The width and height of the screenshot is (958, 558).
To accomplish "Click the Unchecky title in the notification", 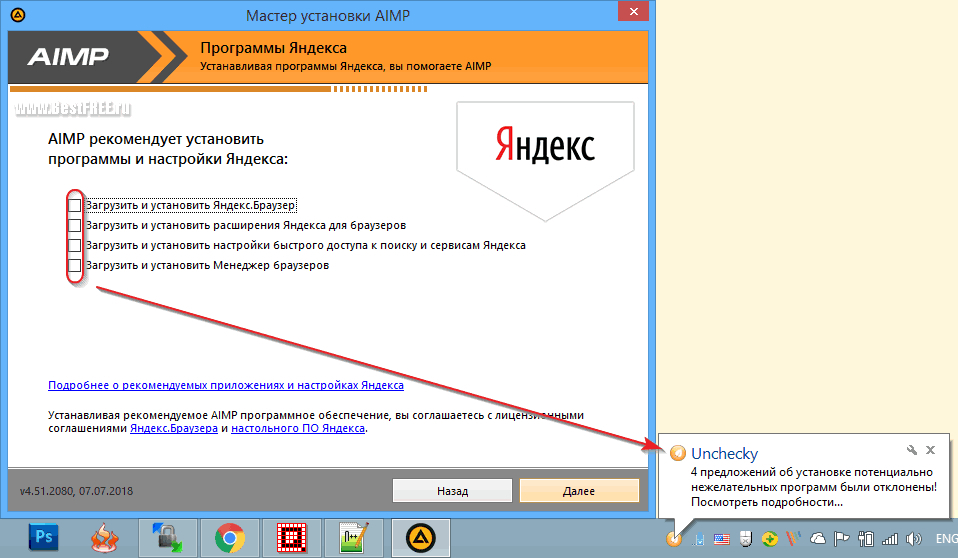I will tap(724, 453).
